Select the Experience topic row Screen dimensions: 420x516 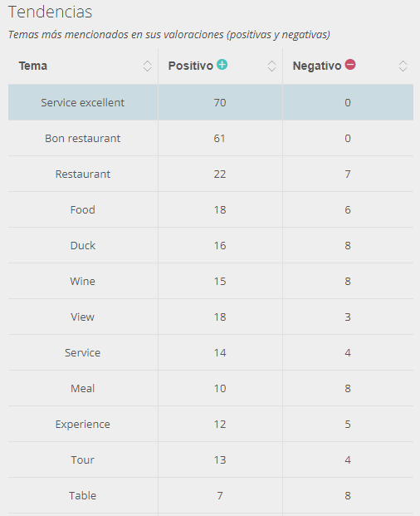(x=211, y=425)
